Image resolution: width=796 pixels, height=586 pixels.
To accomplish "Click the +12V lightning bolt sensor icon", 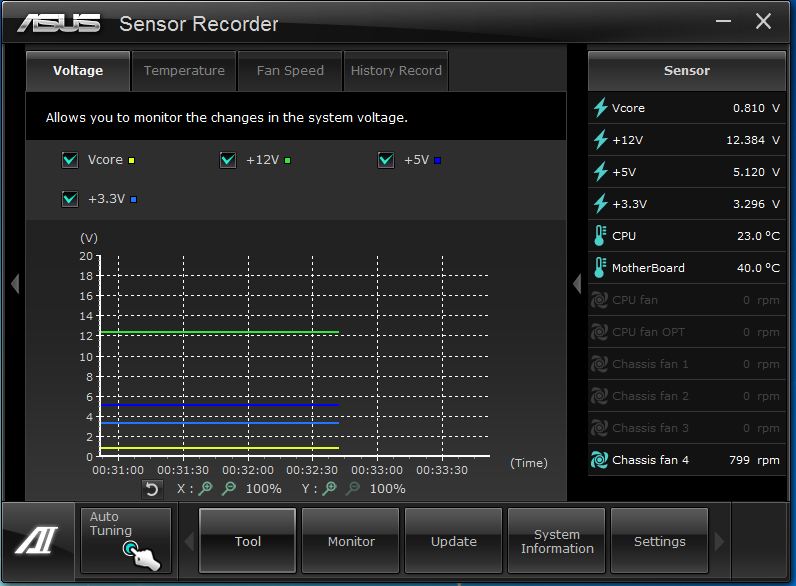I will [601, 140].
